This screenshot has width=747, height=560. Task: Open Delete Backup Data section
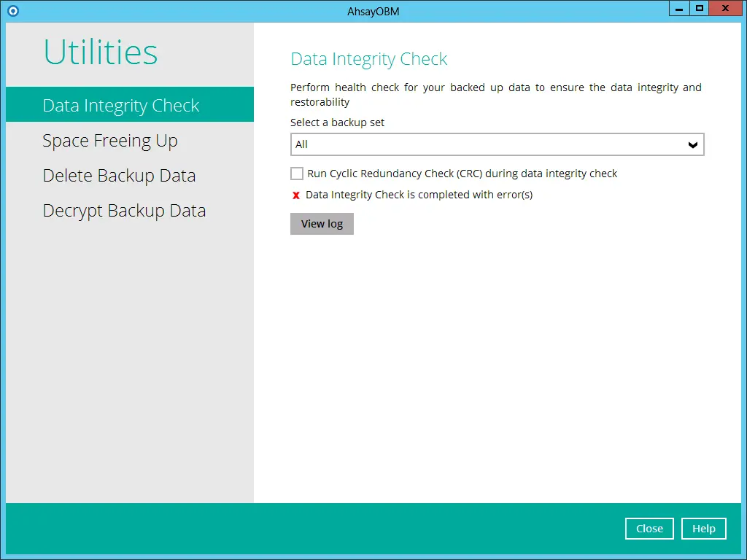click(x=119, y=176)
